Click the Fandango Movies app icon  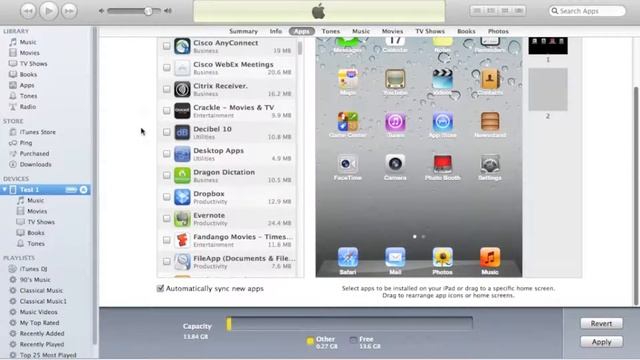(x=182, y=240)
